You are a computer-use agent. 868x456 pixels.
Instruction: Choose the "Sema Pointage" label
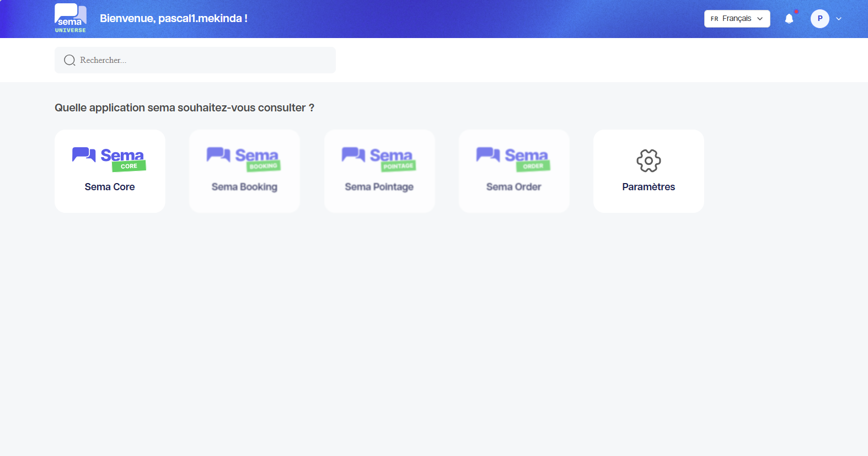379,187
